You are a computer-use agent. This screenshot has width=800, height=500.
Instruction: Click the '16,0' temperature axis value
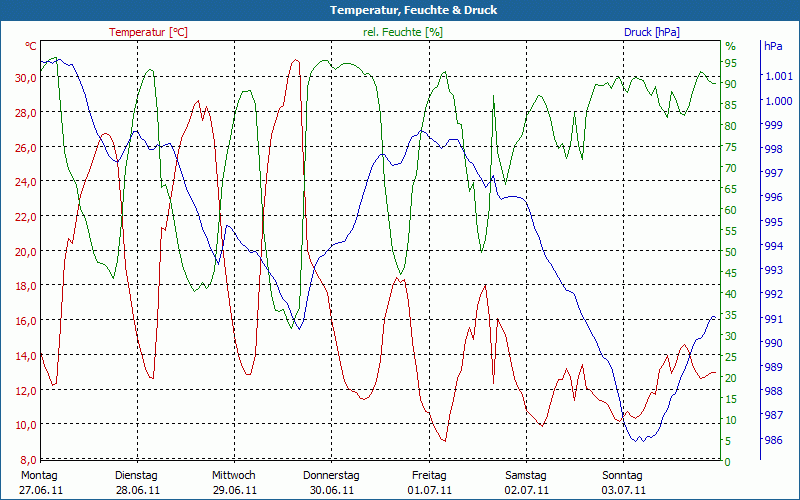point(26,321)
